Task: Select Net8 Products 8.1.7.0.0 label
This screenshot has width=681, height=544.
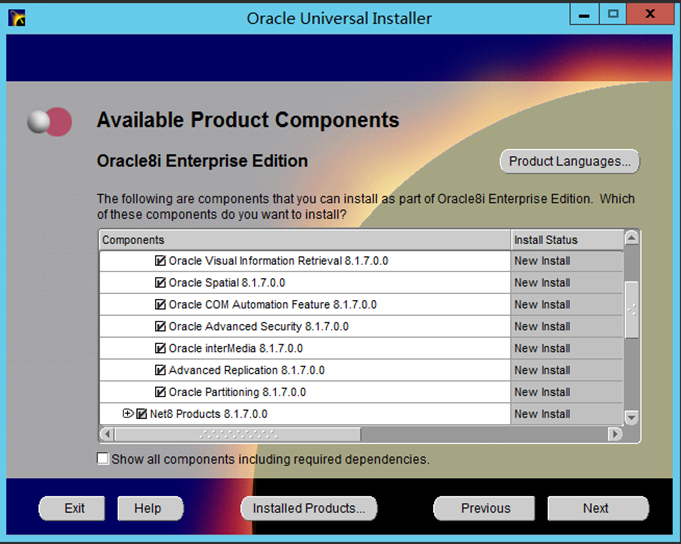Action: coord(208,414)
